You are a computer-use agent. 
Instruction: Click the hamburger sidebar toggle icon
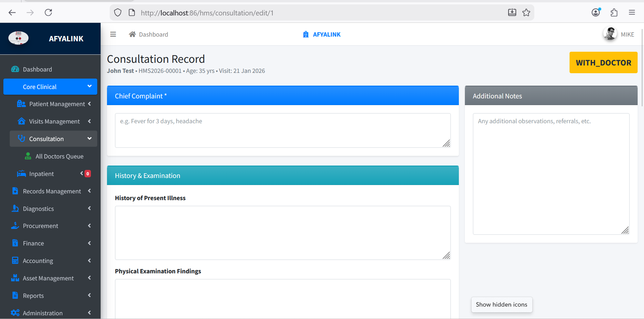[x=113, y=34]
